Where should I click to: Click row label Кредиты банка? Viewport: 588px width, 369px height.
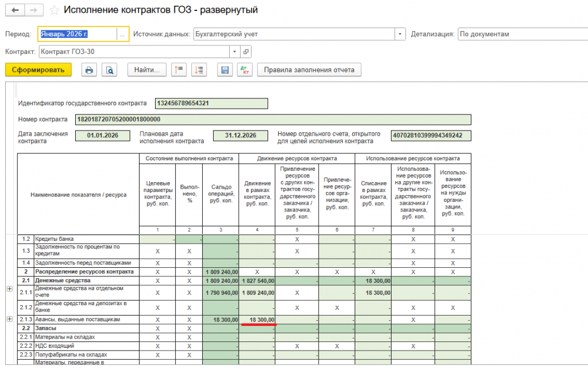[55, 239]
